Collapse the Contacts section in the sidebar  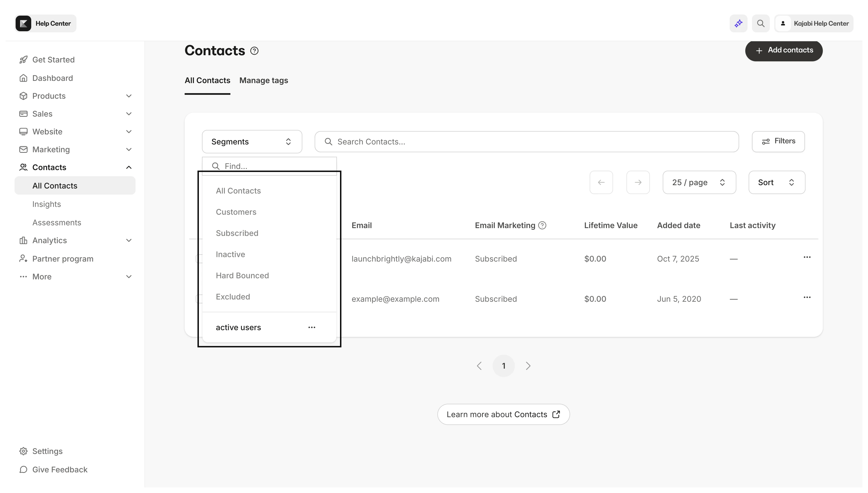[129, 167]
